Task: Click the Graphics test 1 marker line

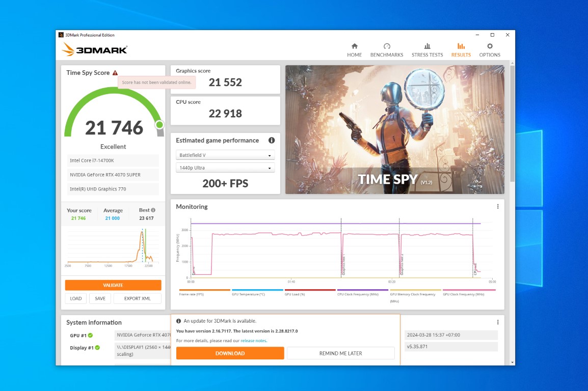Action: click(341, 248)
